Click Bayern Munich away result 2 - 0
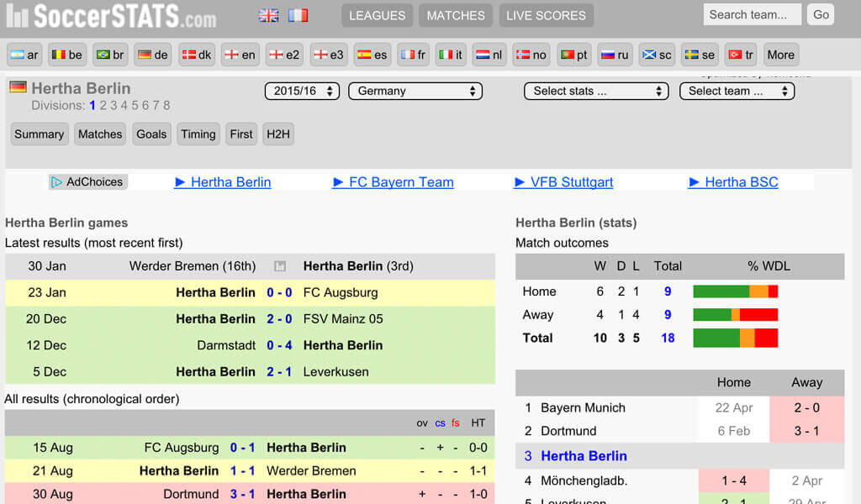Image resolution: width=861 pixels, height=504 pixels. (x=806, y=408)
